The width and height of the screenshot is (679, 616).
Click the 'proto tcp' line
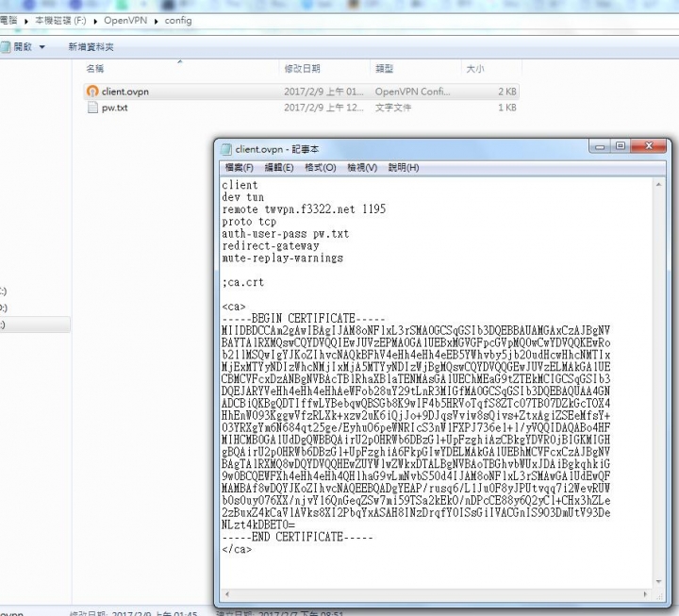[x=249, y=222]
